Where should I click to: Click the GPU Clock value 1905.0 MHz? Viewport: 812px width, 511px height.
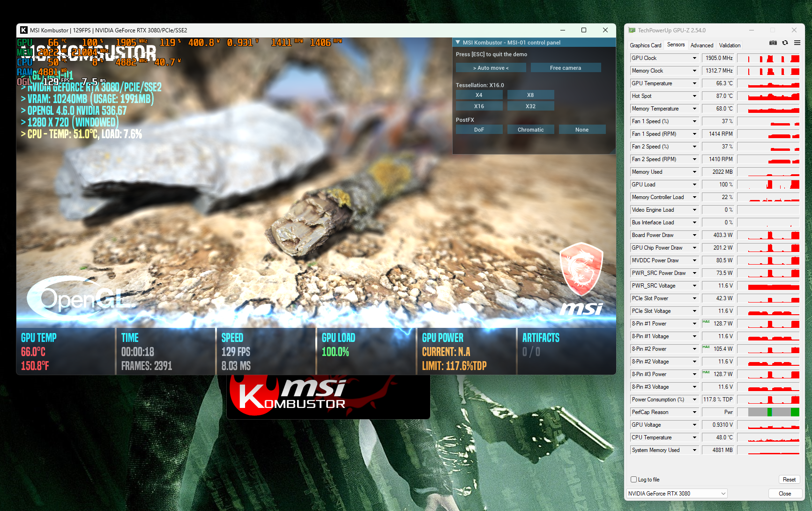click(718, 58)
